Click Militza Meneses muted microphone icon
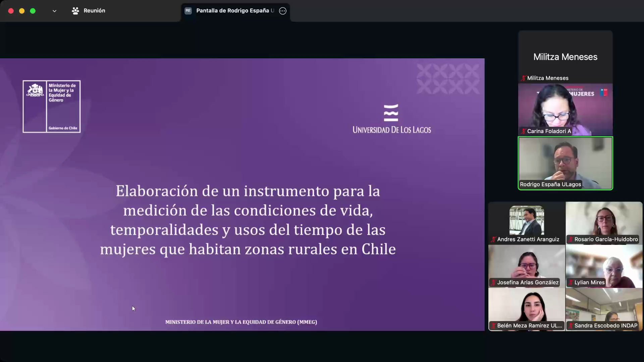 click(523, 78)
